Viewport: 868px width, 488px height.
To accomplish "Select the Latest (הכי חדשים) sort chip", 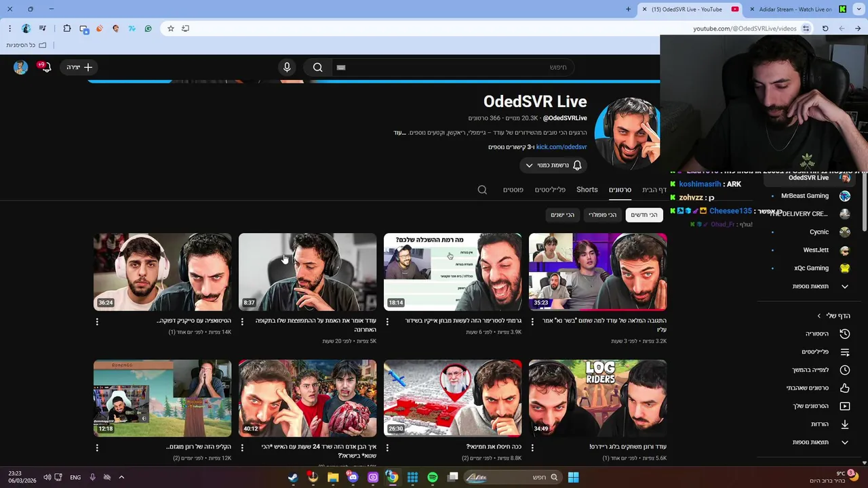I will [644, 215].
